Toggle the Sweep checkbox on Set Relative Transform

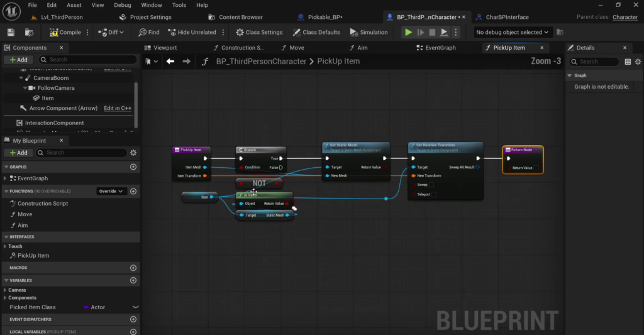[431, 185]
